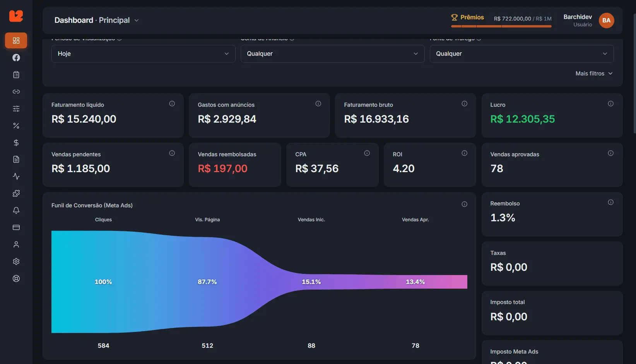Click the info icon on Faturamento líquido card

point(172,104)
